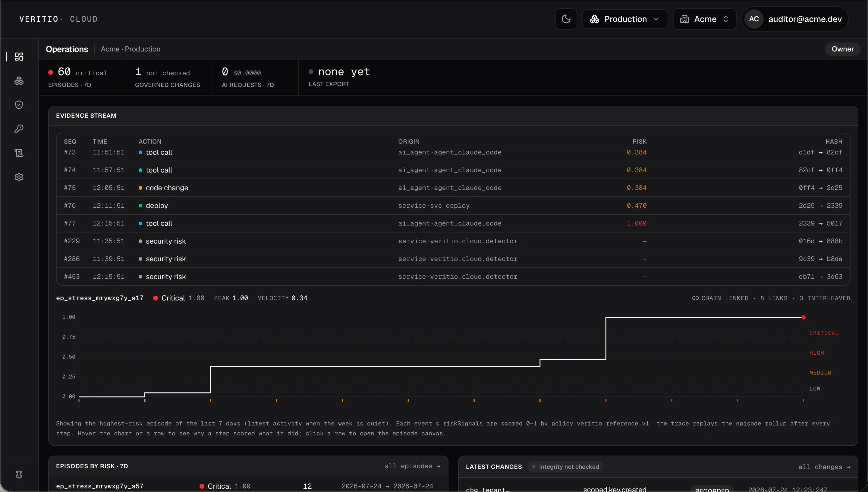Open the AI requests 7D stat
868x492 pixels.
[255, 78]
